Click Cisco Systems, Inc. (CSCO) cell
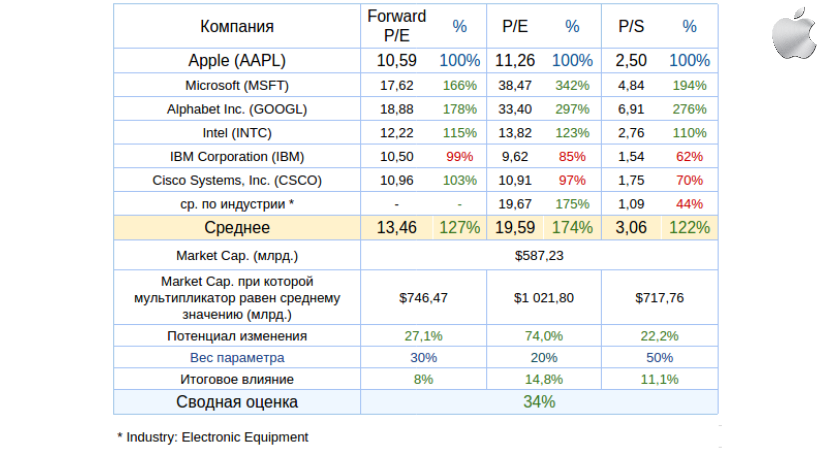The image size is (830, 450). pos(237,181)
